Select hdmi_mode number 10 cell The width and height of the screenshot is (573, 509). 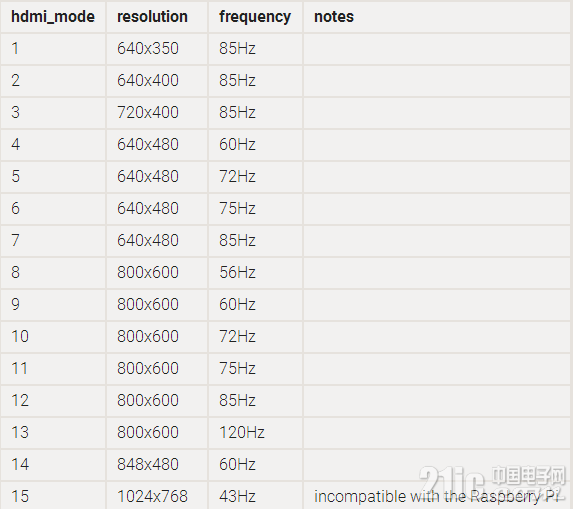point(53,337)
